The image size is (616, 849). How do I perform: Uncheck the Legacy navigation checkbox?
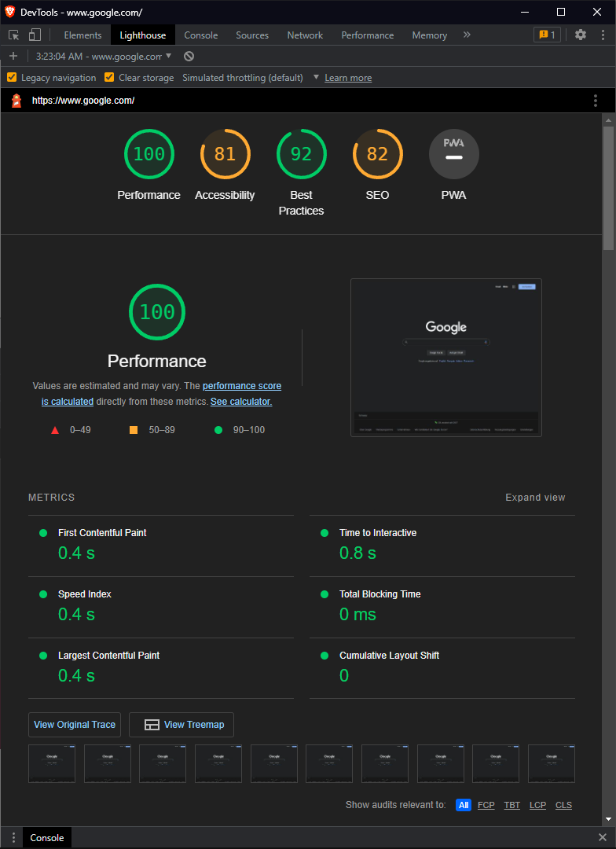[11, 77]
